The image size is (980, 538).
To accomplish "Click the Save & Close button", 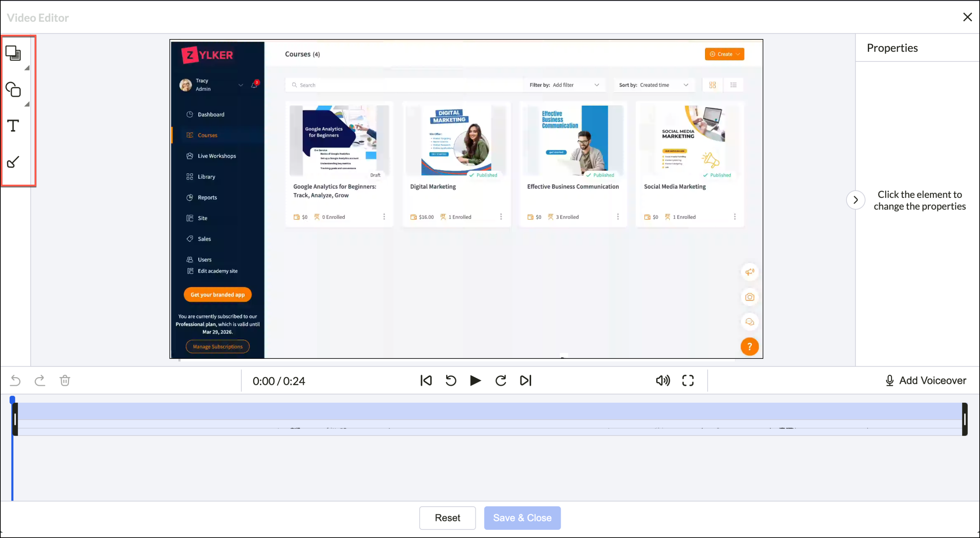I will coord(522,518).
